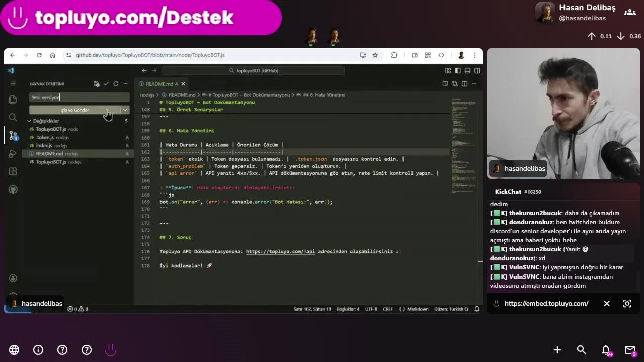Toggle the secondary side bar visibility
This screenshot has height=362, width=644.
pyautogui.click(x=477, y=71)
